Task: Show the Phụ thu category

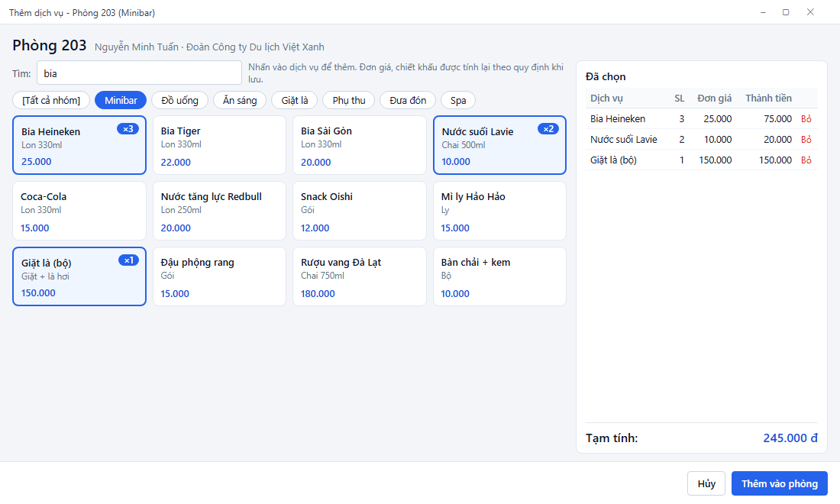Action: coord(349,100)
